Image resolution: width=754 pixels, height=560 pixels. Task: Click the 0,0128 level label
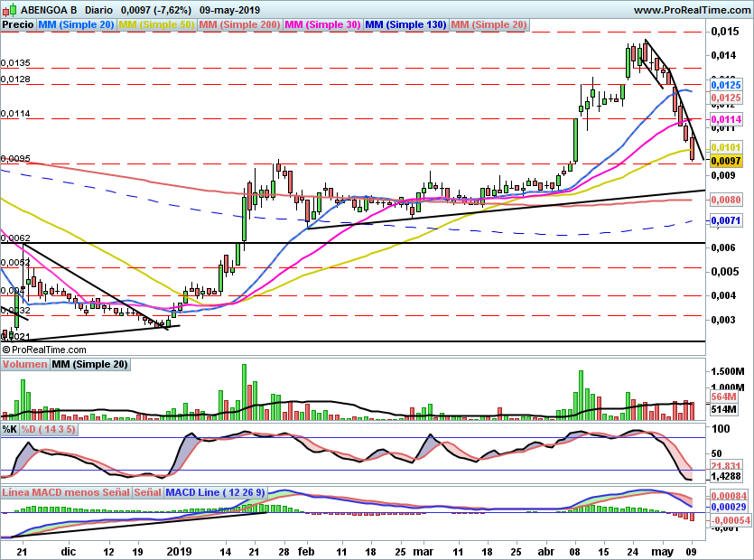(x=15, y=79)
